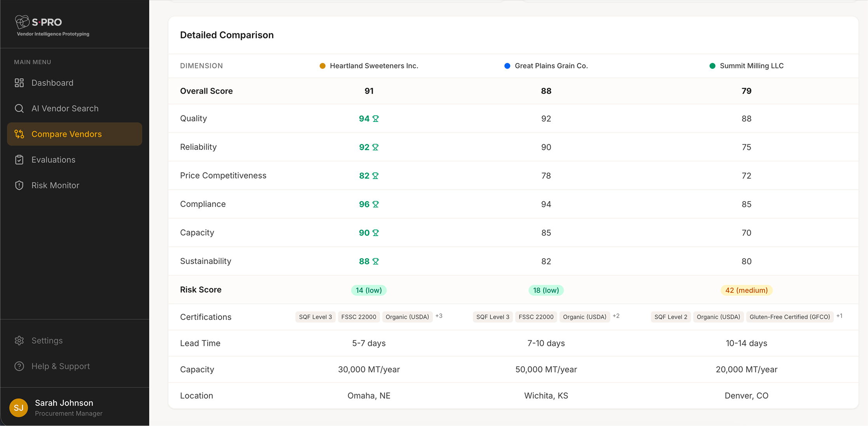Click the Risk Monitor shield icon

click(19, 185)
